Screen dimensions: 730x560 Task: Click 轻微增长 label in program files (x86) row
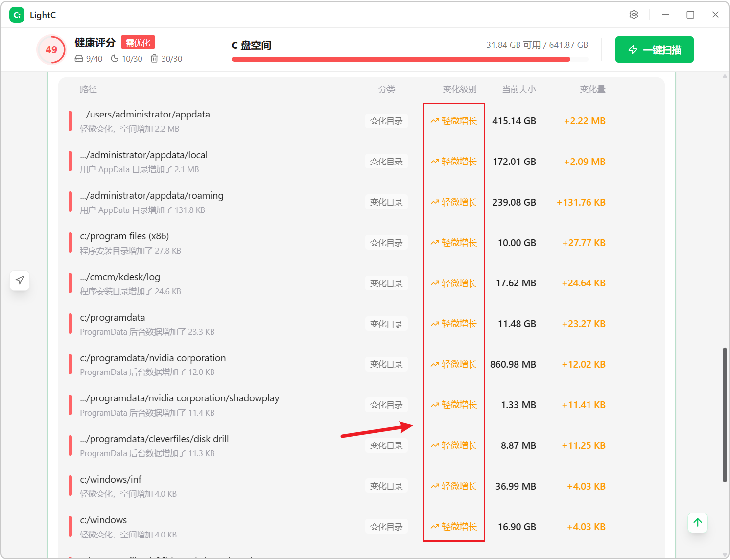pyautogui.click(x=459, y=243)
